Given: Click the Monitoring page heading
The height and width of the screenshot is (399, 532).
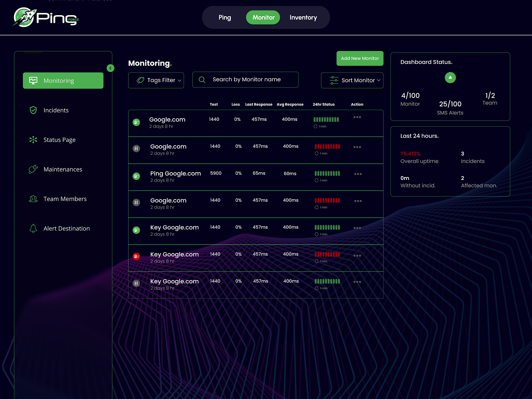Looking at the screenshot, I should tap(150, 63).
